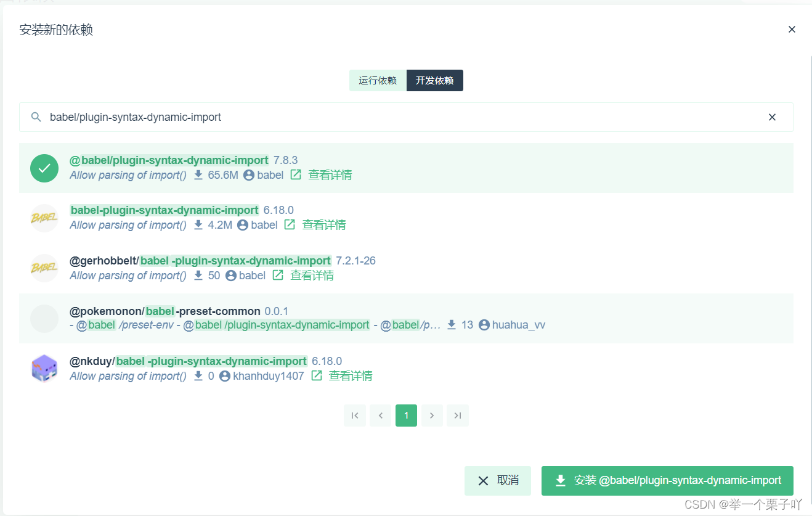This screenshot has width=812, height=516.
Task: Click download icon next to 50
Action: (x=198, y=276)
